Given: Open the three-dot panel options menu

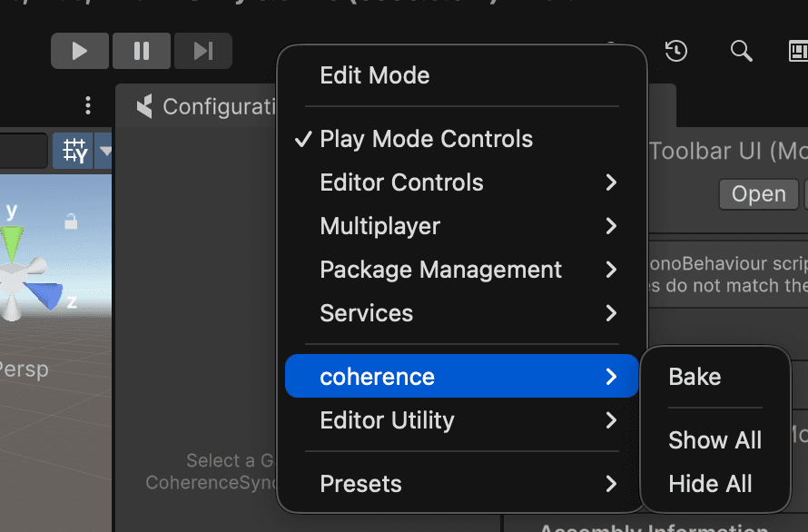Looking at the screenshot, I should pyautogui.click(x=88, y=105).
